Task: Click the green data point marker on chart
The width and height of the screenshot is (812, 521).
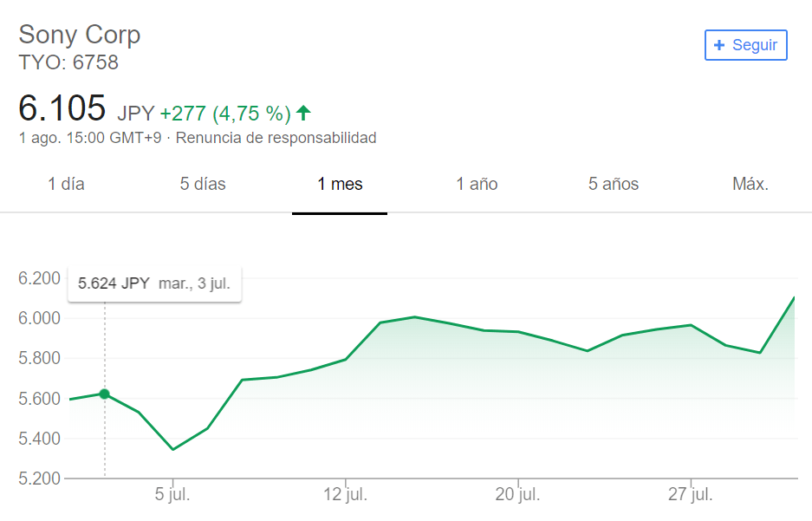Action: click(105, 394)
